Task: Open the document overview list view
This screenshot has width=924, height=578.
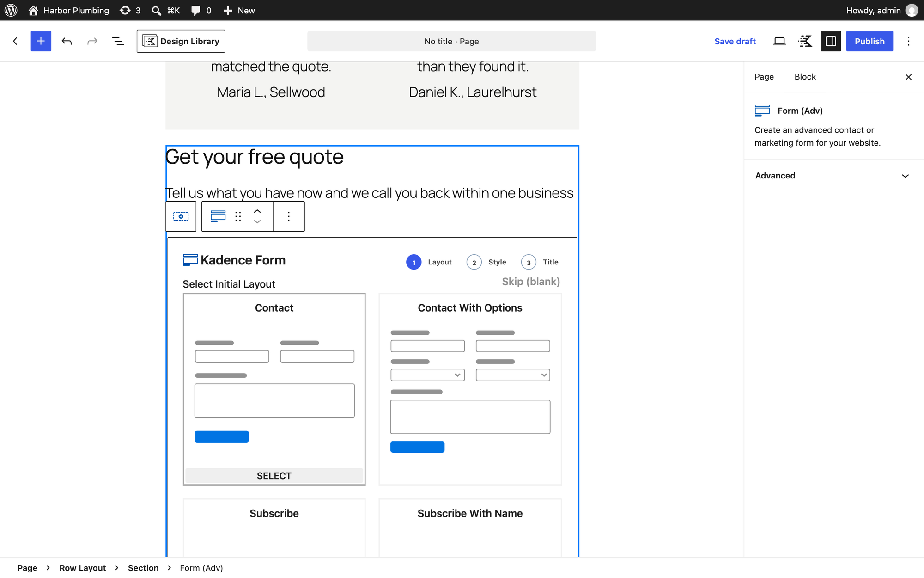Action: pyautogui.click(x=118, y=41)
